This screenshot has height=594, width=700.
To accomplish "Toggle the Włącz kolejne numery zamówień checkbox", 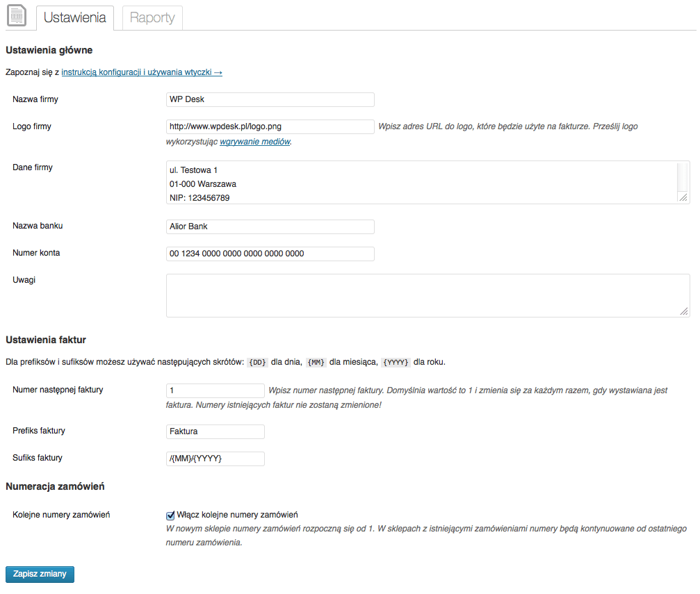I will coord(170,515).
